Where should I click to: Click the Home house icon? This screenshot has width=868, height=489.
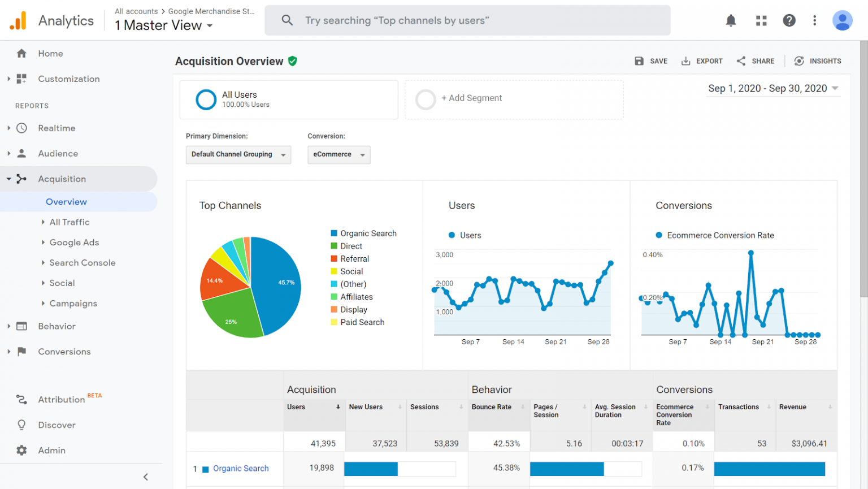(x=21, y=53)
